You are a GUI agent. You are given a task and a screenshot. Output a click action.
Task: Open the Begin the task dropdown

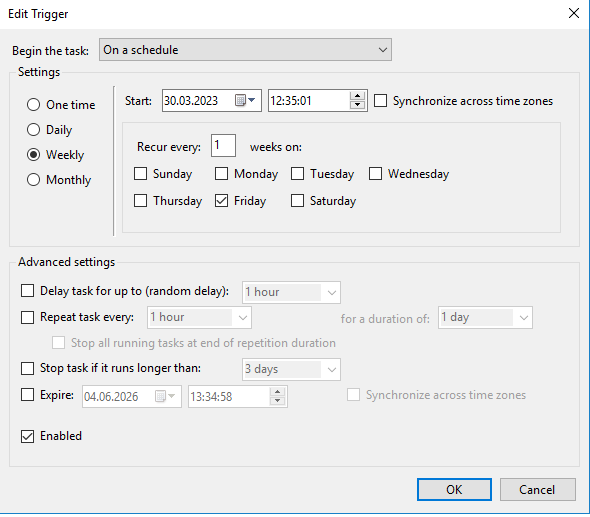click(x=245, y=50)
